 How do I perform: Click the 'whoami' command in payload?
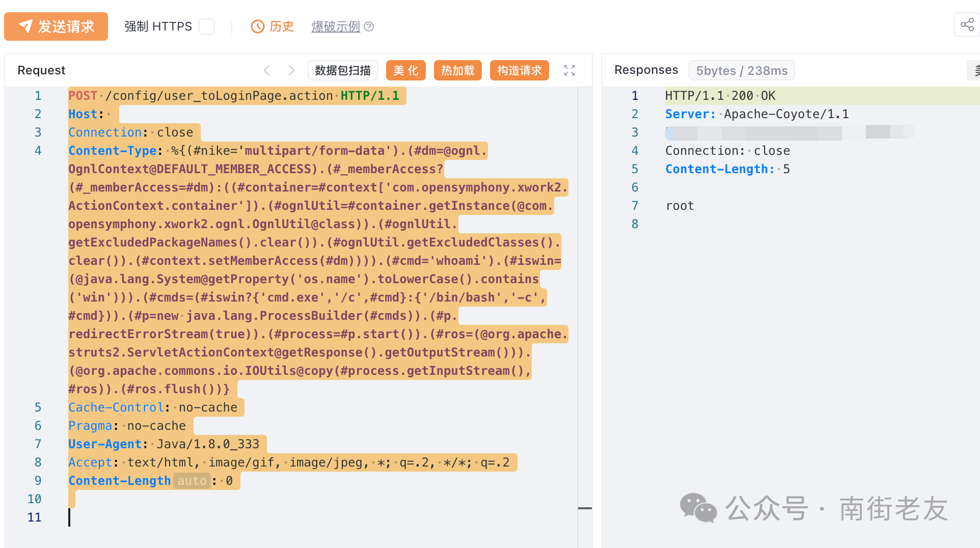coord(458,261)
